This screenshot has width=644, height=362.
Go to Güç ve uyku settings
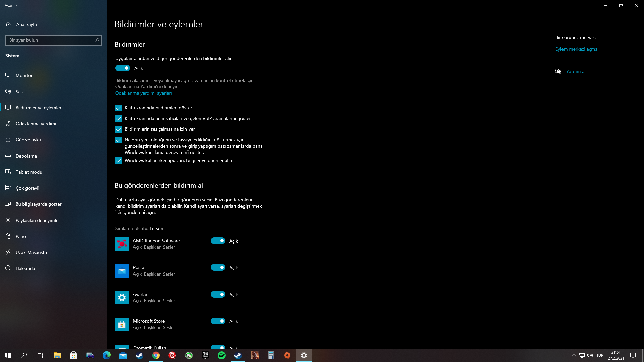(x=29, y=140)
